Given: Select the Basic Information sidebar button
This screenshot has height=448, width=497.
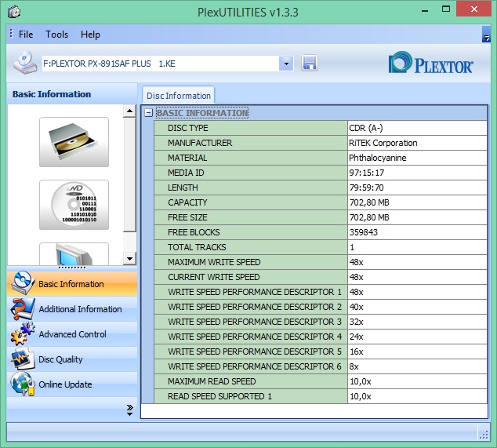Looking at the screenshot, I should tap(71, 284).
